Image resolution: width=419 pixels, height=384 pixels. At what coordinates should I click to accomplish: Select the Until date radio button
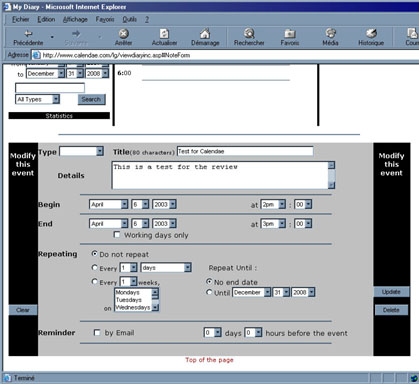point(209,292)
